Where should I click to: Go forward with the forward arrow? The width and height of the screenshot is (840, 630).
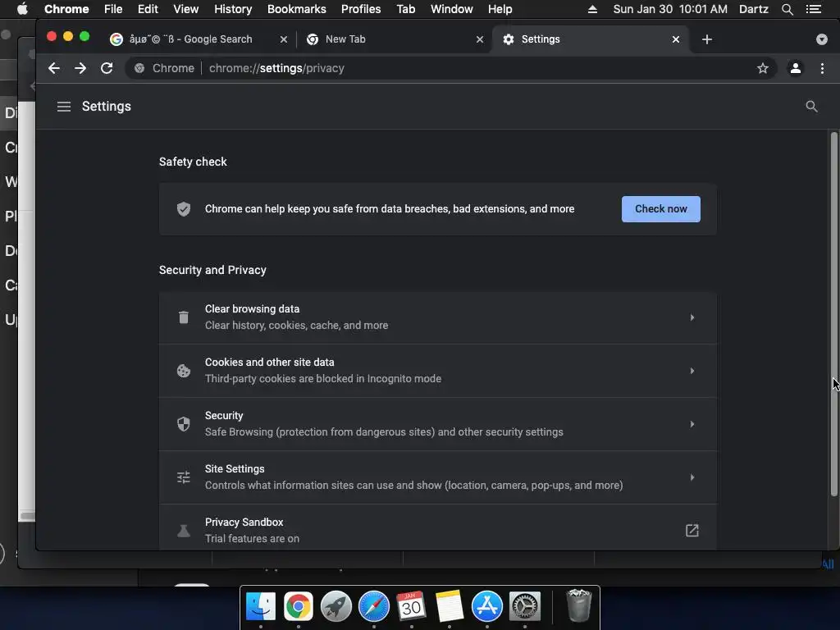[x=80, y=68]
